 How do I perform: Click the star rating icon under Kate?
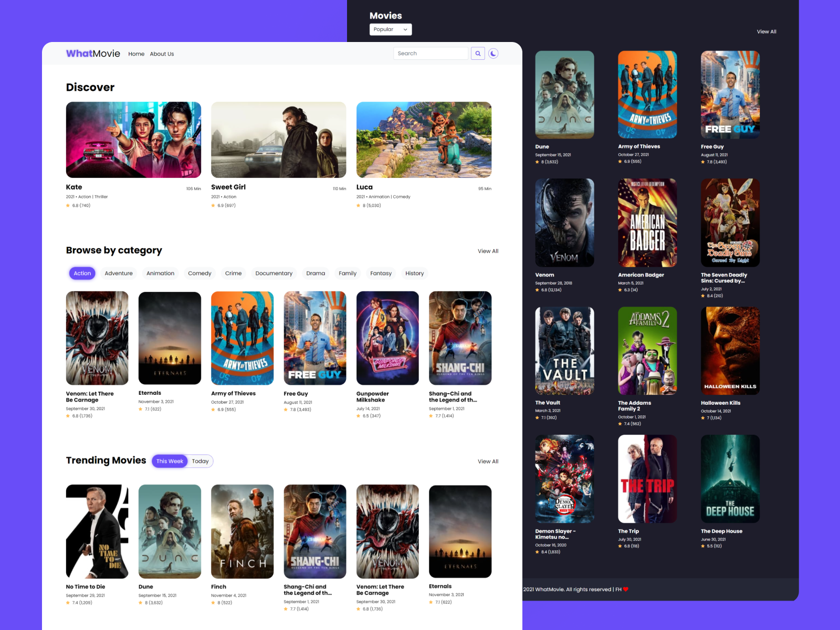coord(68,206)
